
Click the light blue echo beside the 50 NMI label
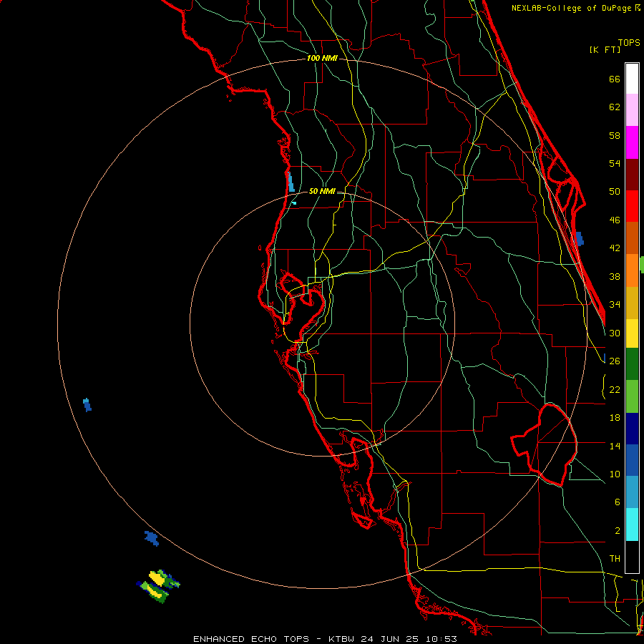(x=291, y=182)
